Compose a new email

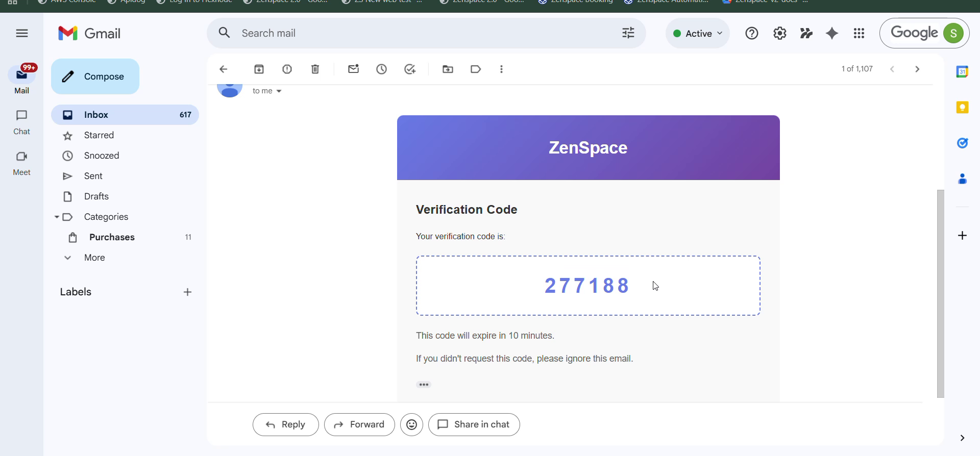[95, 77]
